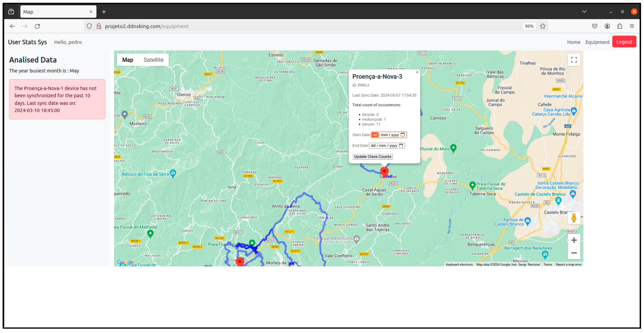Open Firefox extensions menu
Image resolution: width=644 pixels, height=333 pixels.
[x=620, y=26]
